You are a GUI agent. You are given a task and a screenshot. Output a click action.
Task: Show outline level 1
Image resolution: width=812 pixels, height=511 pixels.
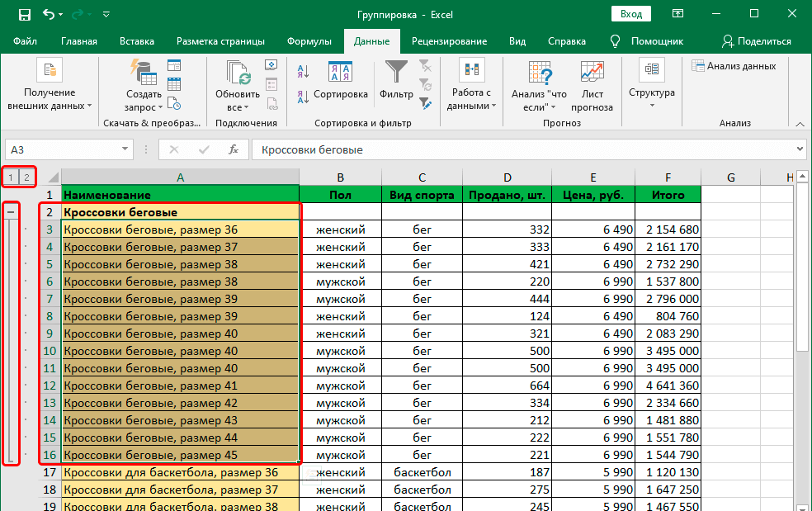pos(11,177)
